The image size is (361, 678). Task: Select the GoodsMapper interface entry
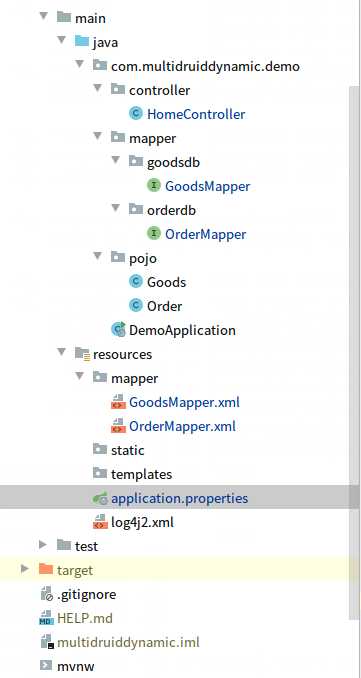[x=208, y=186]
